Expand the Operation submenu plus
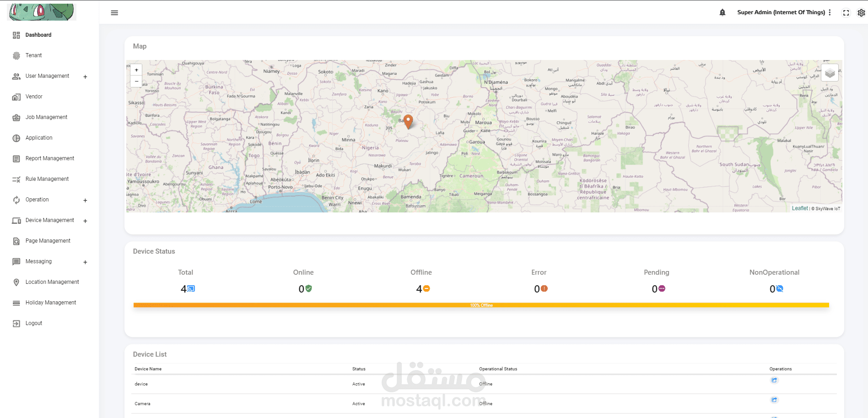The height and width of the screenshot is (418, 868). tap(85, 201)
